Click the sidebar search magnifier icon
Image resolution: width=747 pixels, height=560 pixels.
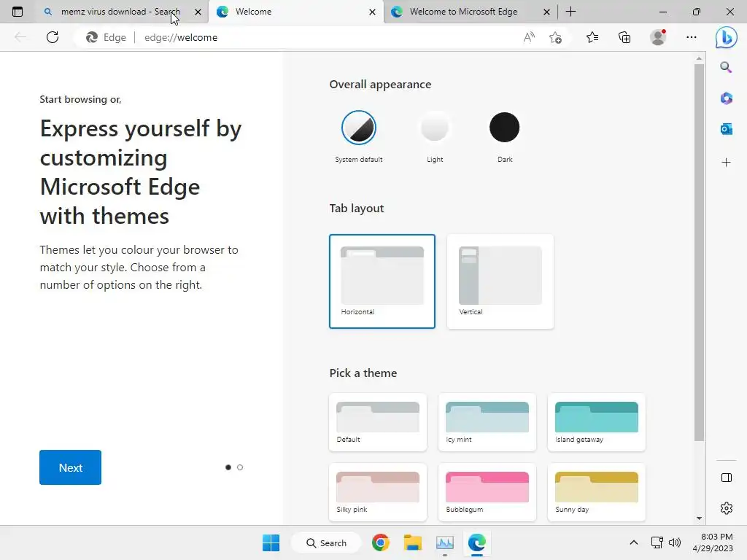pyautogui.click(x=726, y=67)
